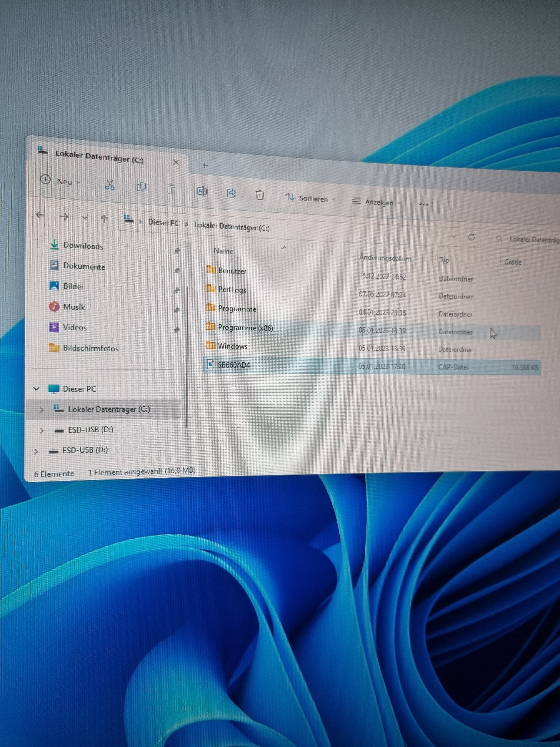Expand first ESD-USB (D:) tree entry
Screen dimensions: 560x747
click(41, 431)
